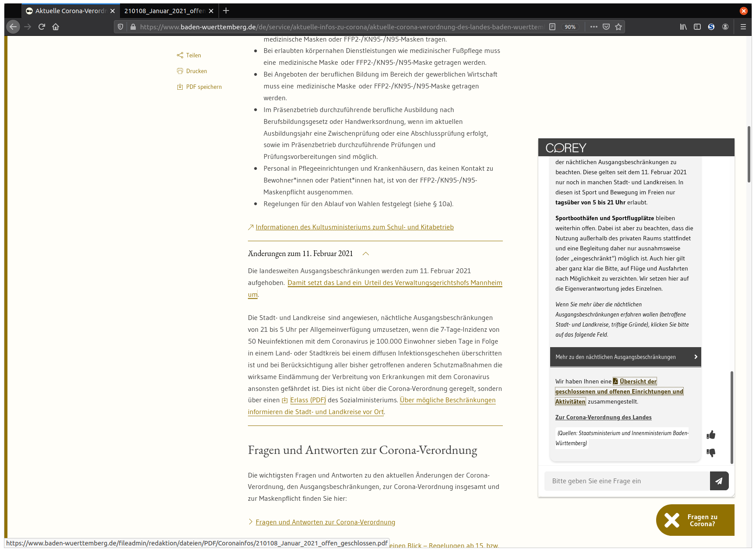This screenshot has height=552, width=756.
Task: Go back to the previous page
Action: pos(13,27)
